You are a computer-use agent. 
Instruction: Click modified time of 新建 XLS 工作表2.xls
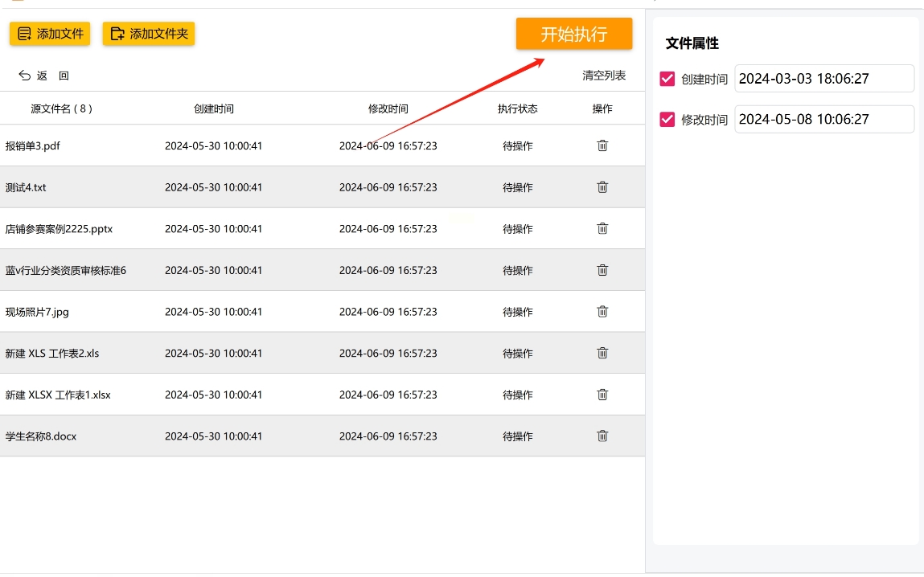[388, 354]
